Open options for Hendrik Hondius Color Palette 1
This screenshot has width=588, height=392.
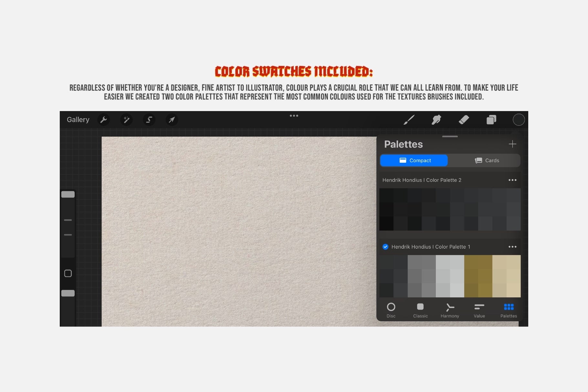tap(512, 247)
